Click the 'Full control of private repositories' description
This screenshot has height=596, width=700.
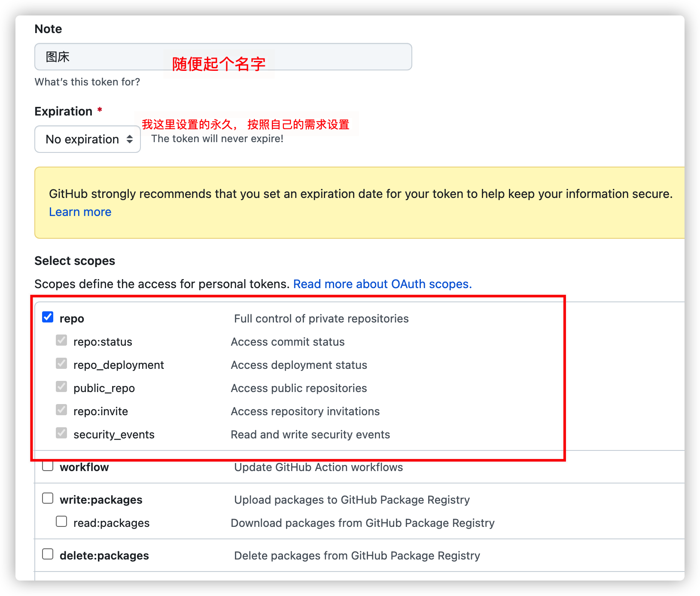pos(321,319)
